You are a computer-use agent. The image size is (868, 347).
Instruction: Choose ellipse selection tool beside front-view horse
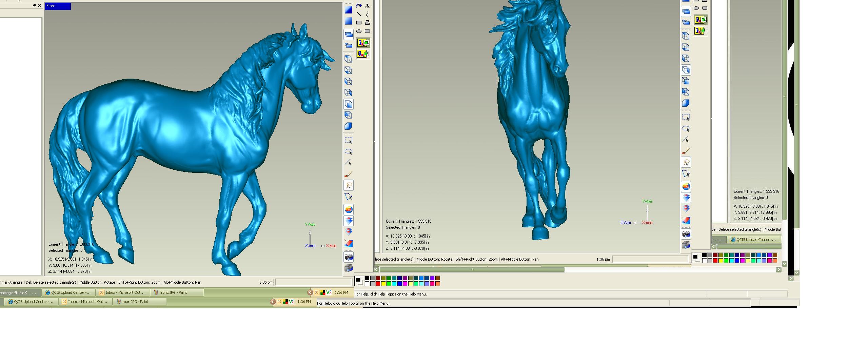click(x=686, y=128)
